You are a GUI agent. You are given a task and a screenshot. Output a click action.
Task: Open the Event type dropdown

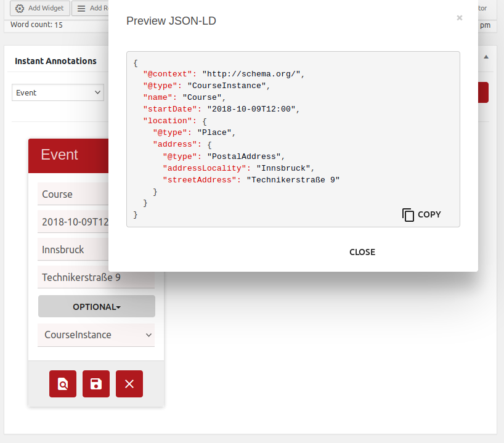pos(58,92)
